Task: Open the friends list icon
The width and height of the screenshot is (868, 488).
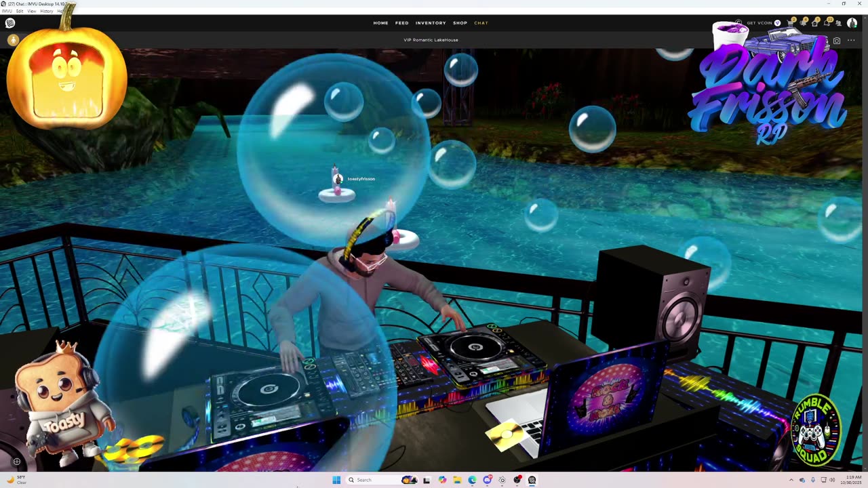Action: pos(839,23)
